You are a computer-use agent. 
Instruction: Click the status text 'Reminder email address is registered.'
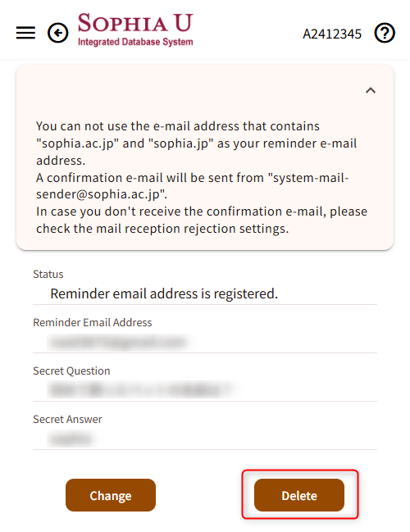[164, 293]
